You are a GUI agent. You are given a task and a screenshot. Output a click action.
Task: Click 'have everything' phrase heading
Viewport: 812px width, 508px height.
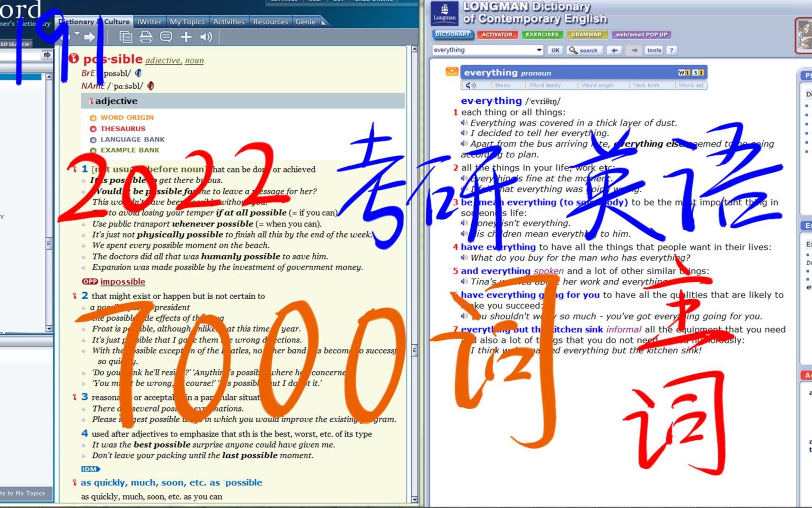click(498, 247)
